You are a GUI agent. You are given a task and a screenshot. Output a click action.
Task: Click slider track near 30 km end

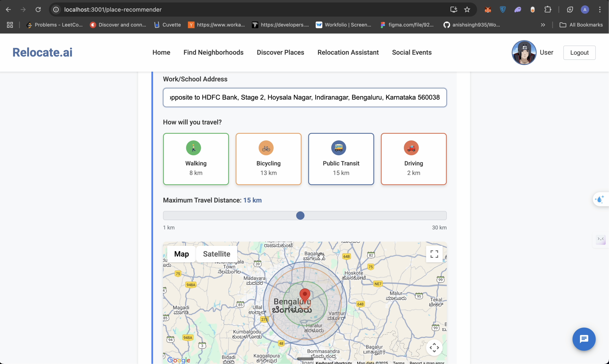coord(442,216)
